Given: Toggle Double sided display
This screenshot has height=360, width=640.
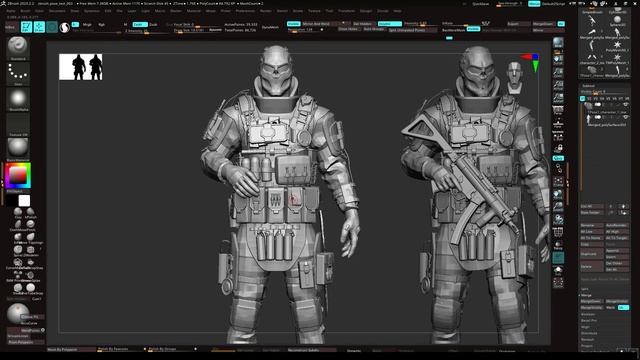Looking at the screenshot, I should coord(389,24).
